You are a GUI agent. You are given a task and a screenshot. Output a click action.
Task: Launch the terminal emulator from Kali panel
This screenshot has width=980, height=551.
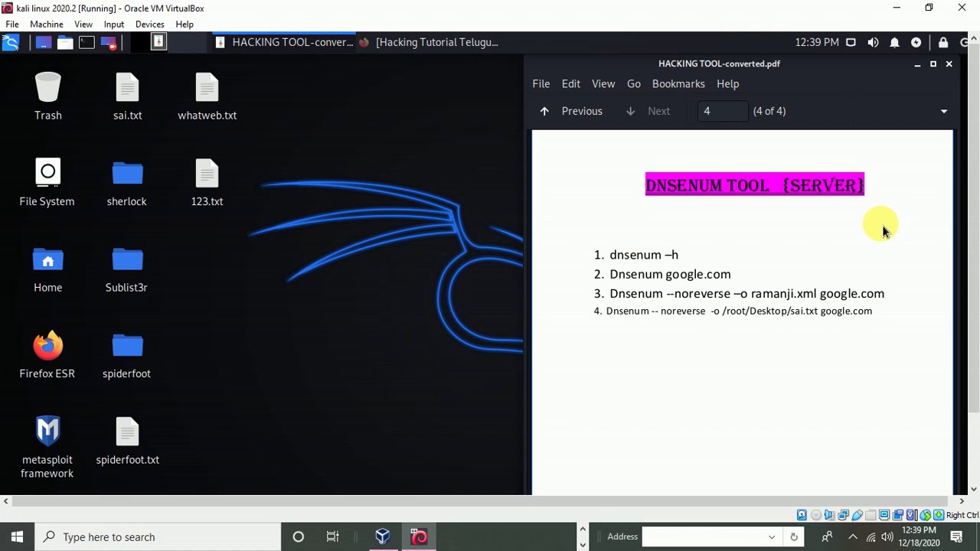point(87,43)
